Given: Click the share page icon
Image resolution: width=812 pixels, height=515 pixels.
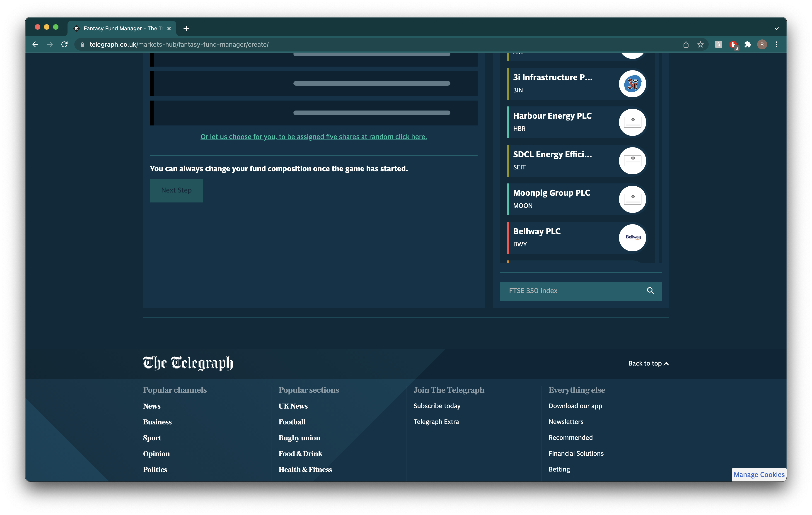Looking at the screenshot, I should (x=686, y=44).
